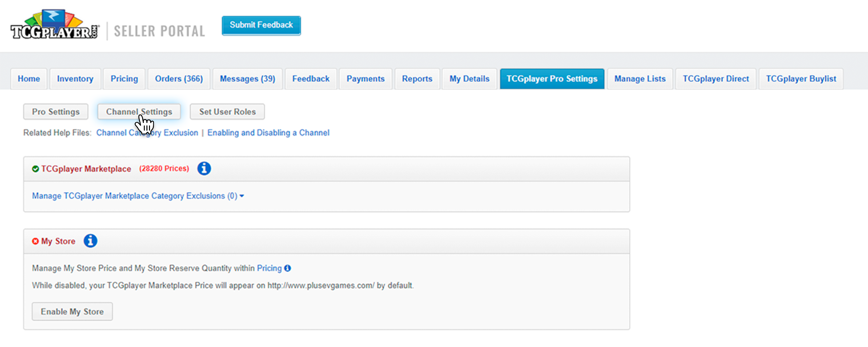Click red X status icon for My Store
This screenshot has width=868, height=347.
[35, 241]
